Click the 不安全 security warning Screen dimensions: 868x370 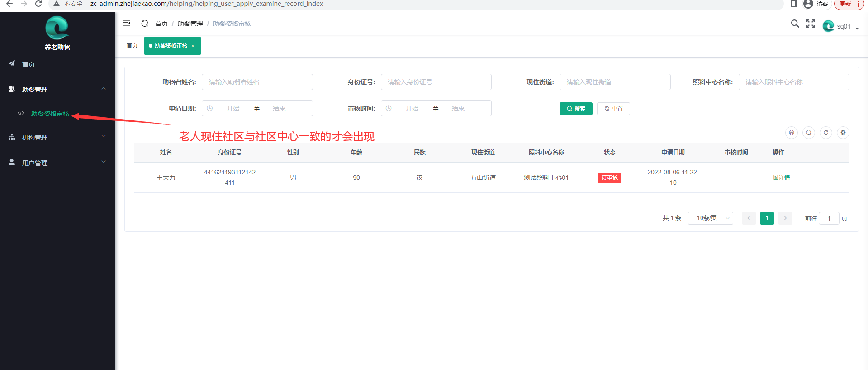pyautogui.click(x=68, y=4)
